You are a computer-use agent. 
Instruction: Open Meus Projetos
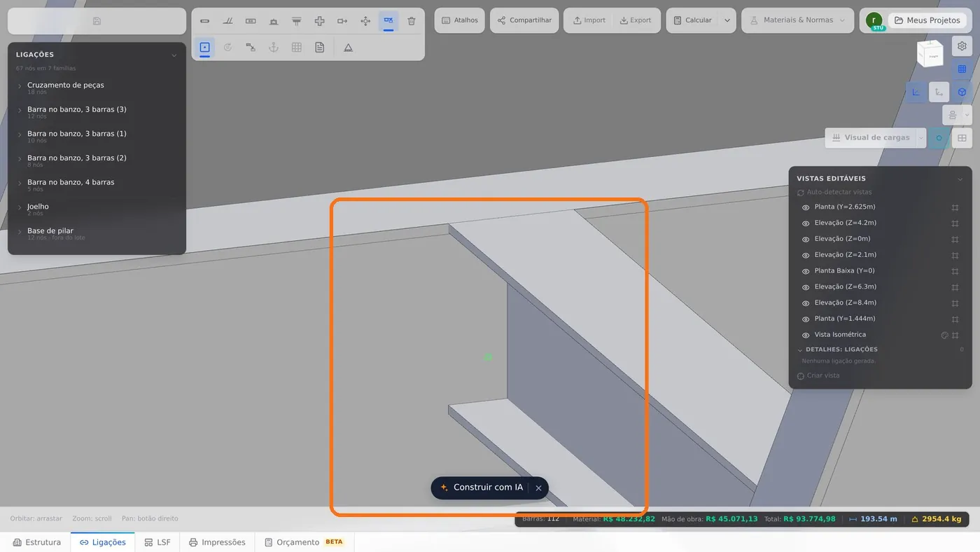pos(927,20)
